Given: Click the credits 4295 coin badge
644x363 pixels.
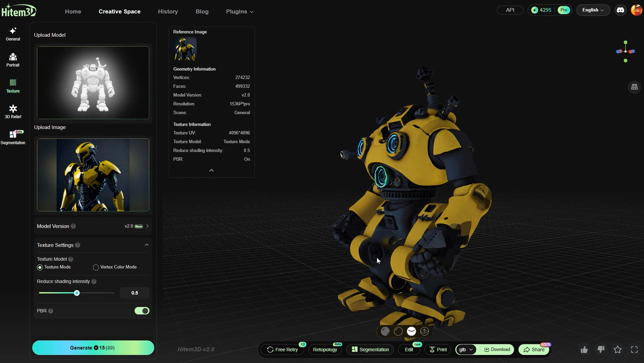Looking at the screenshot, I should pos(541,10).
